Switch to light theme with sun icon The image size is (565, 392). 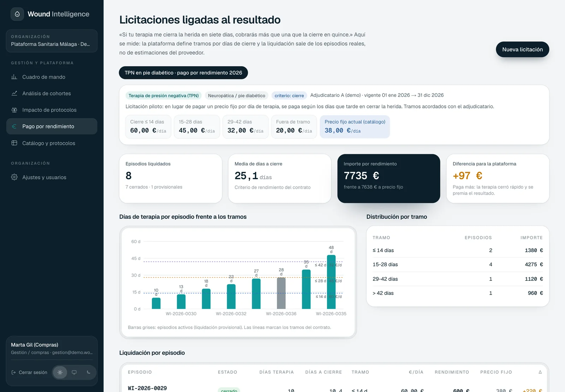60,373
